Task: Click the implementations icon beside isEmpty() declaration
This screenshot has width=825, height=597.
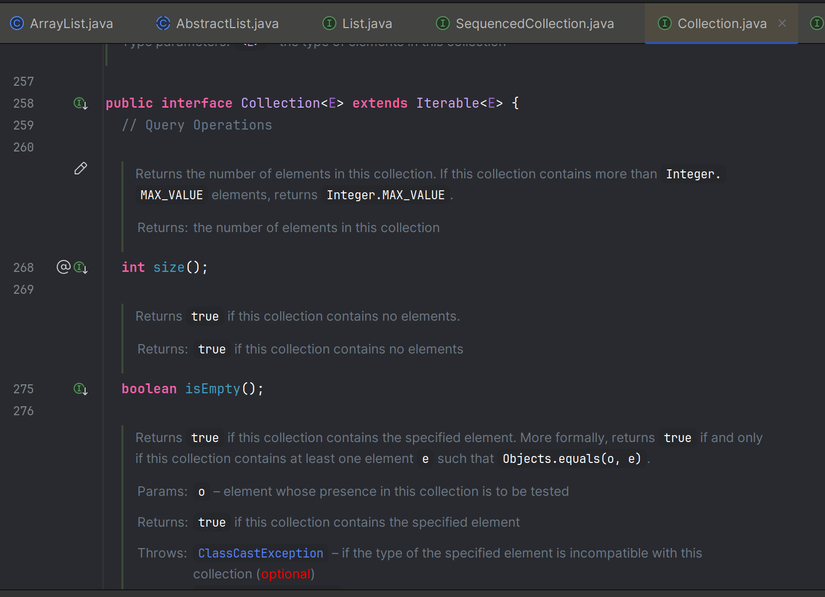Action: click(80, 388)
